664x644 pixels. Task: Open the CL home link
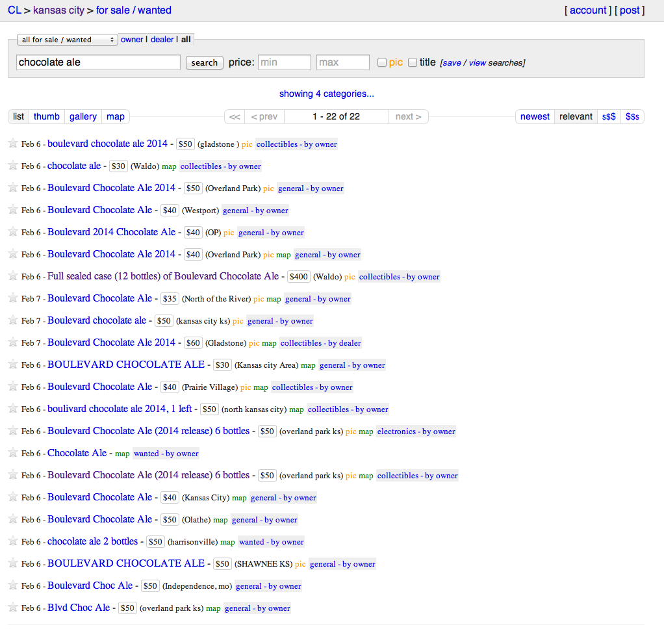tap(14, 10)
